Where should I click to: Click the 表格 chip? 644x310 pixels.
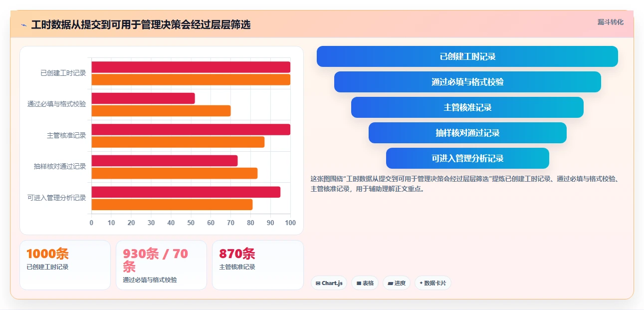(365, 283)
